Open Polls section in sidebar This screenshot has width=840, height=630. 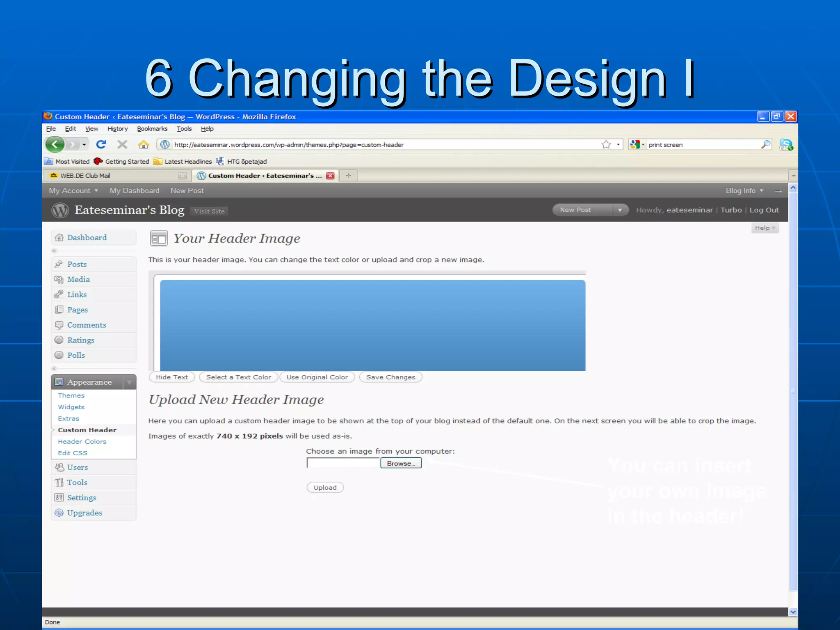coord(94,355)
